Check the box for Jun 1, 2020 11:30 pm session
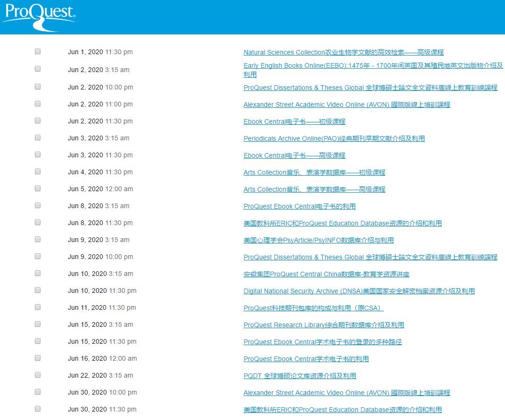 (x=38, y=51)
